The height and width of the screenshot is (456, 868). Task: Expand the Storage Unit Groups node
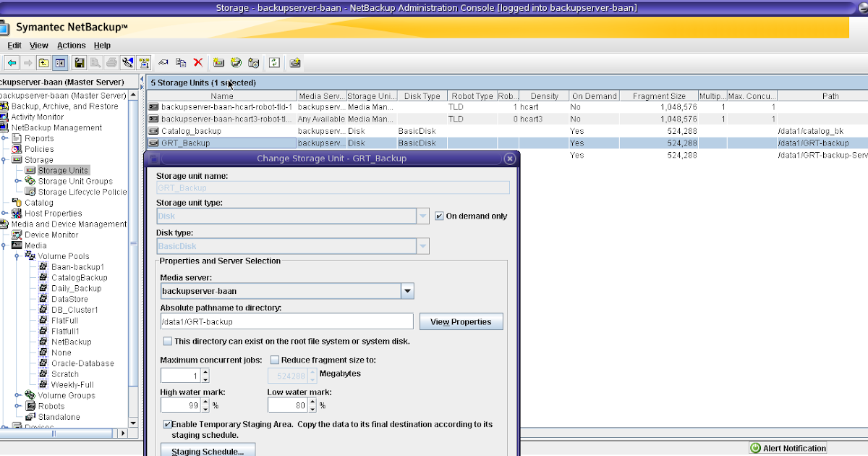point(18,181)
